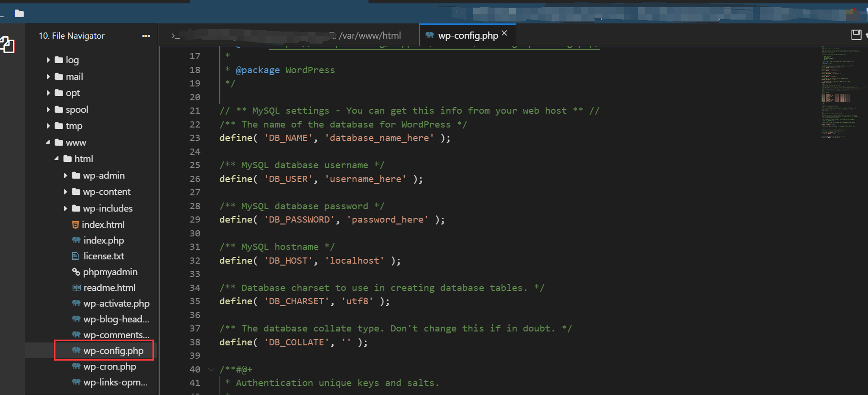The image size is (868, 395).
Task: Open the sessions icon in left sidebar
Action: pos(7,45)
